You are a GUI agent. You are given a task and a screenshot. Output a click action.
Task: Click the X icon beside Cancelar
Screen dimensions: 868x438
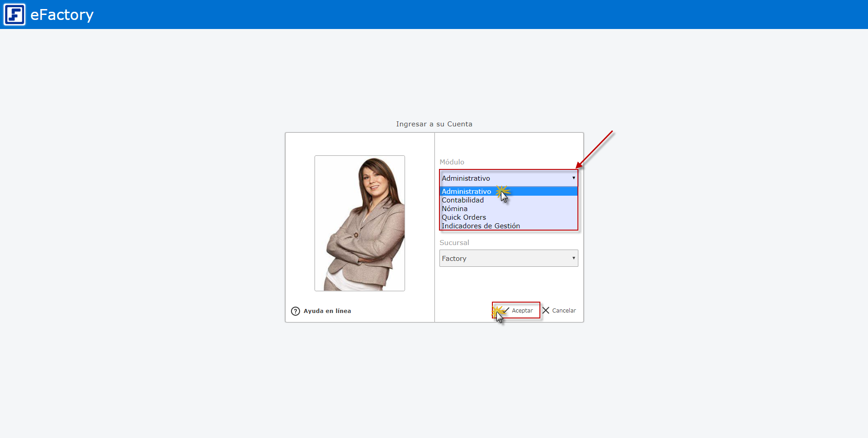(x=546, y=310)
